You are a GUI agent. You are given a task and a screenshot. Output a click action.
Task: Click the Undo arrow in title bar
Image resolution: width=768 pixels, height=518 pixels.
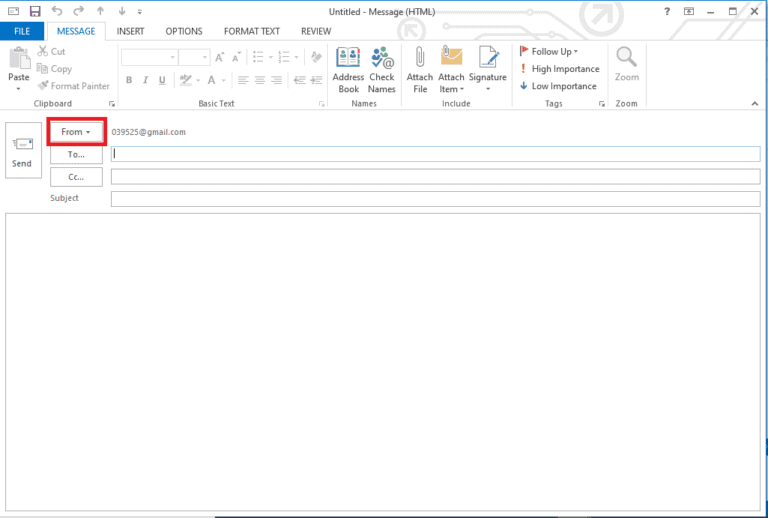pos(56,11)
